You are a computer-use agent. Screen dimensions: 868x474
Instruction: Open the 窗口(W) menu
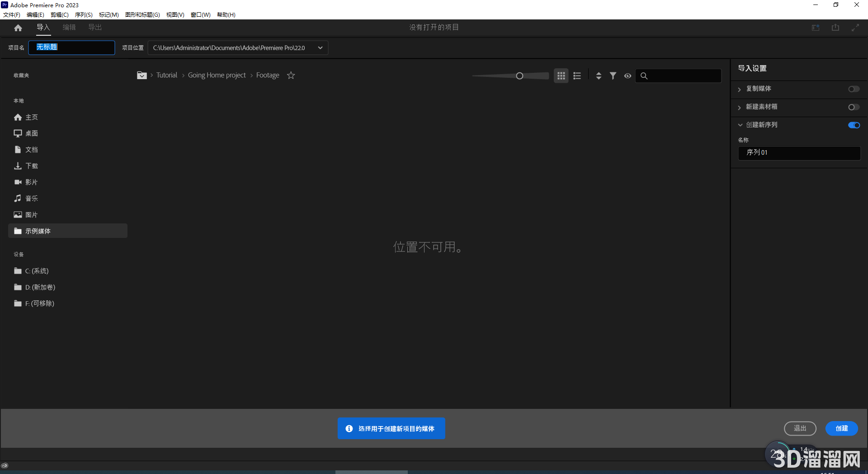pyautogui.click(x=200, y=14)
